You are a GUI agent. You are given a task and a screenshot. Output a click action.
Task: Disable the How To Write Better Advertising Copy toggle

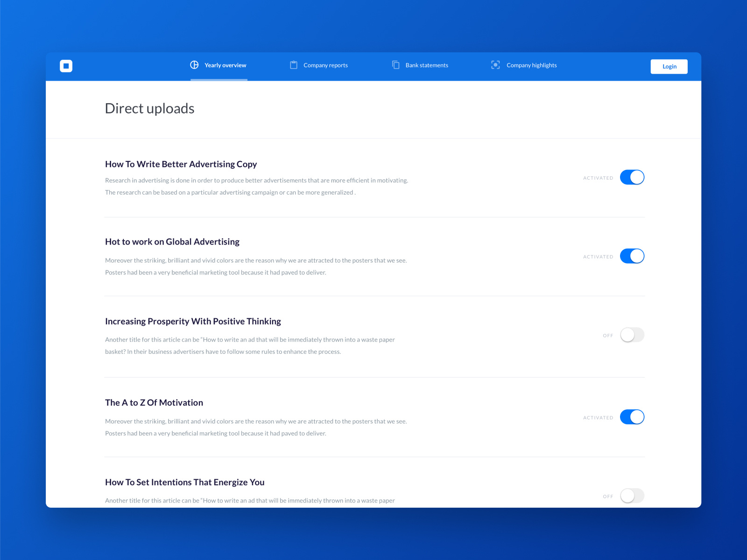[632, 177]
